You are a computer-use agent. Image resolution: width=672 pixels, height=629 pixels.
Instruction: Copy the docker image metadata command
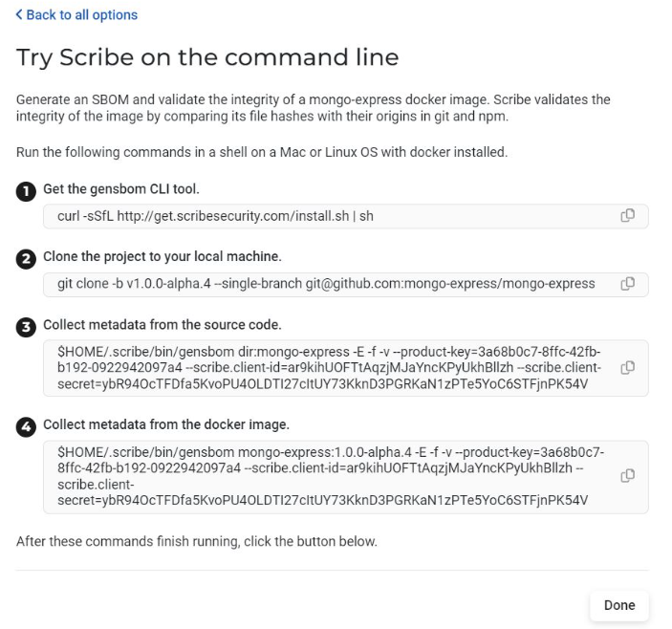pyautogui.click(x=628, y=475)
